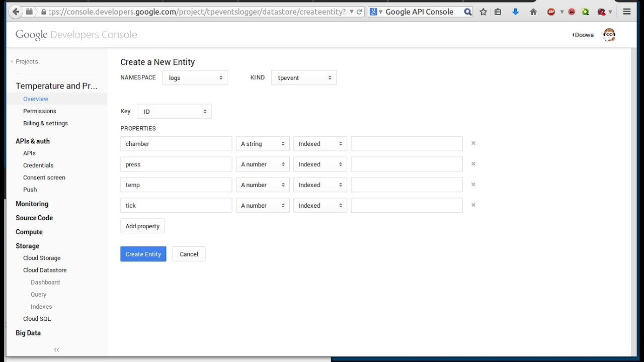Image resolution: width=644 pixels, height=362 pixels.
Task: Open the bookmarks list icon
Action: point(498,12)
